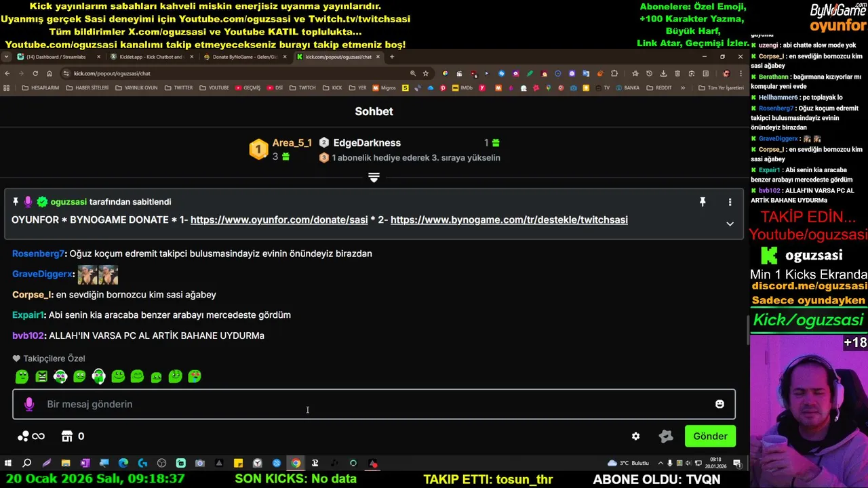The image size is (868, 488).
Task: Click username Expair1 in chat
Action: point(28,315)
